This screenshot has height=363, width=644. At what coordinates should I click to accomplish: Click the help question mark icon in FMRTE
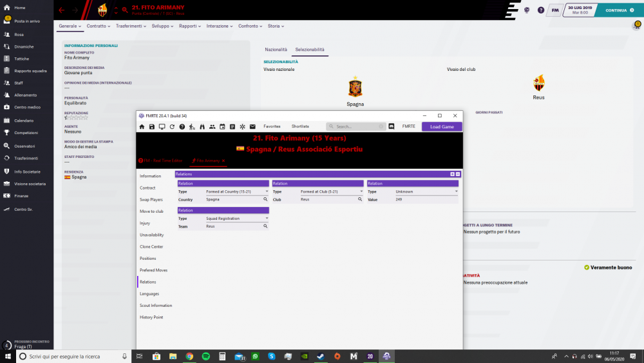(182, 126)
